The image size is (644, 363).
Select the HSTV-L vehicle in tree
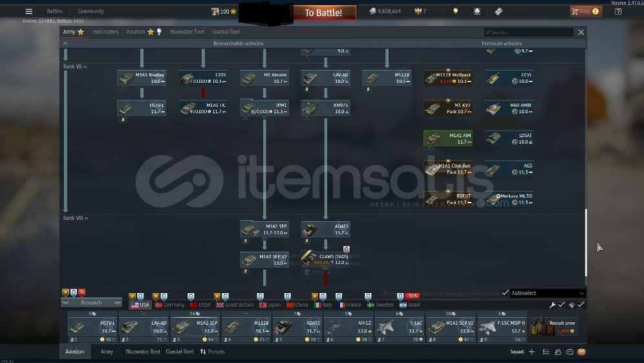tap(142, 109)
